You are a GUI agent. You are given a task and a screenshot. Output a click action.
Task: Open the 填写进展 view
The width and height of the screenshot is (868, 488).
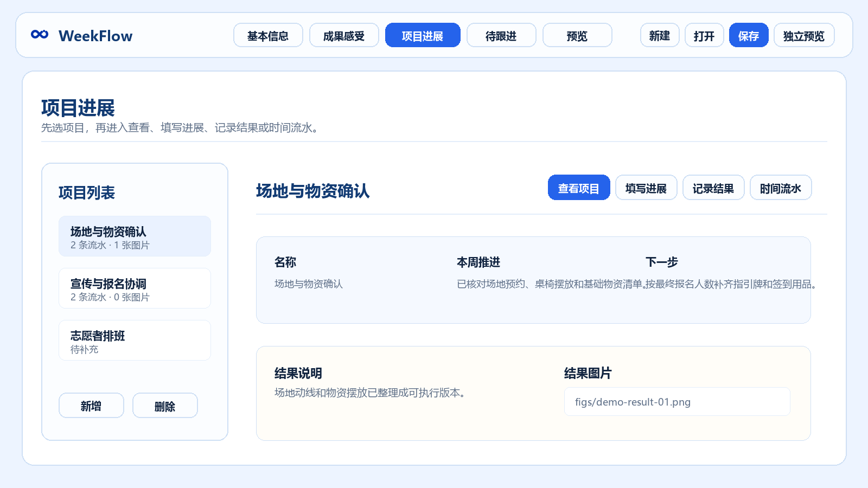click(x=646, y=188)
